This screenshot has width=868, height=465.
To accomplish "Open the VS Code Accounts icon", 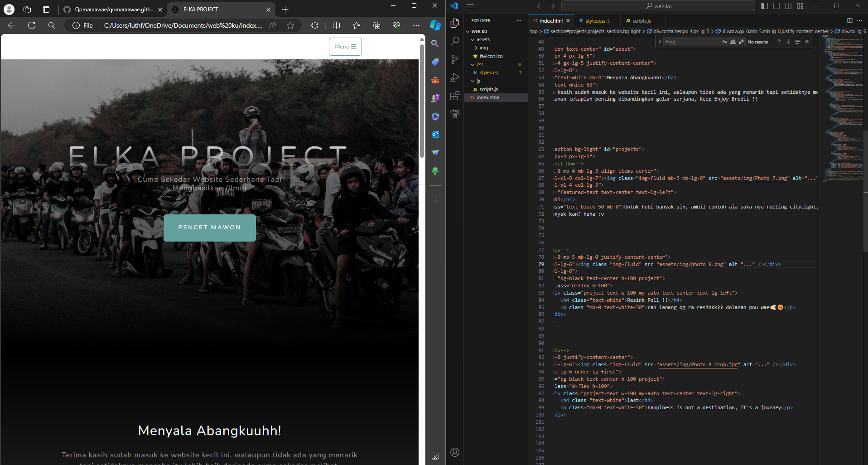I will pos(455,452).
